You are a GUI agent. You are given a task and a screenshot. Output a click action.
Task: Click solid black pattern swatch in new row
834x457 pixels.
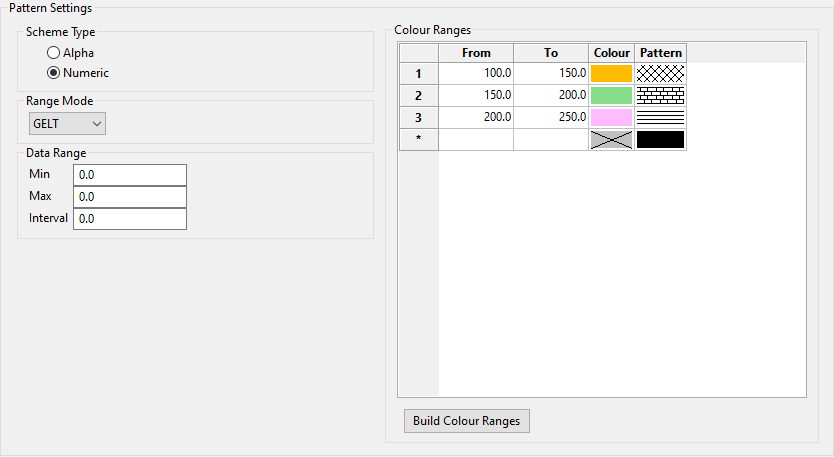[x=661, y=139]
